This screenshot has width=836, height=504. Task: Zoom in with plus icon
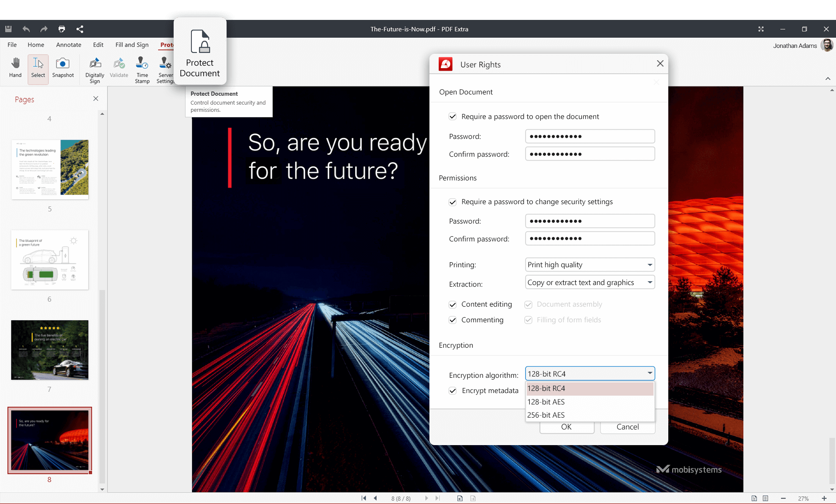tap(824, 498)
